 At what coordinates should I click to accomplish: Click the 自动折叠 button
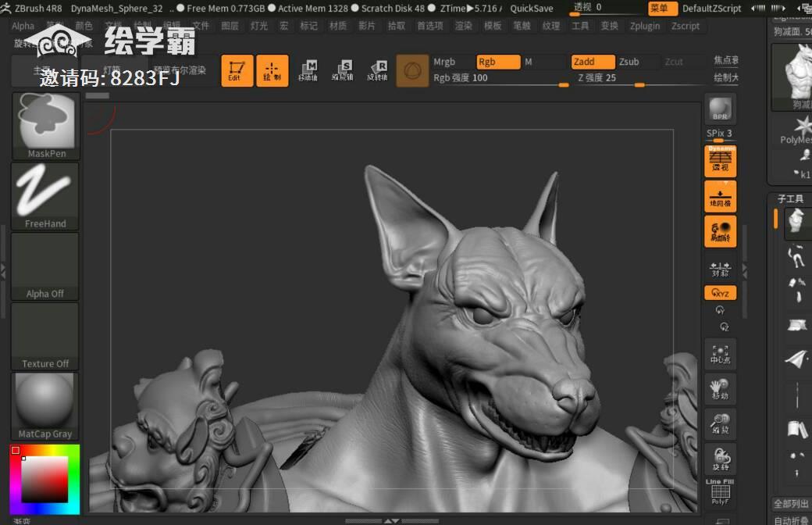coord(791,520)
